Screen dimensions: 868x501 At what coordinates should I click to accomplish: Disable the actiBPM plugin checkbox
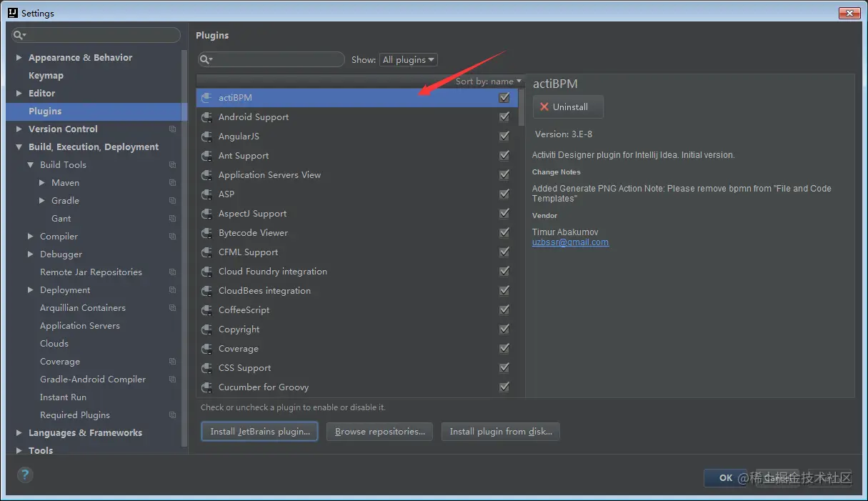point(504,98)
